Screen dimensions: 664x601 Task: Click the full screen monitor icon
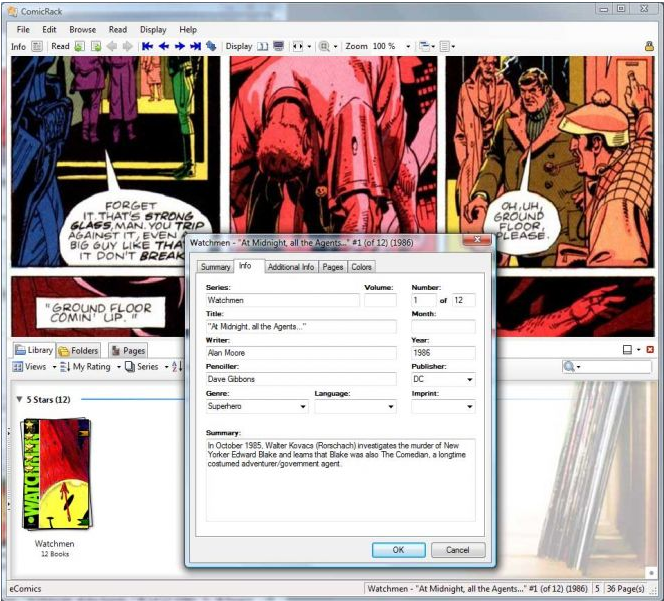[278, 46]
